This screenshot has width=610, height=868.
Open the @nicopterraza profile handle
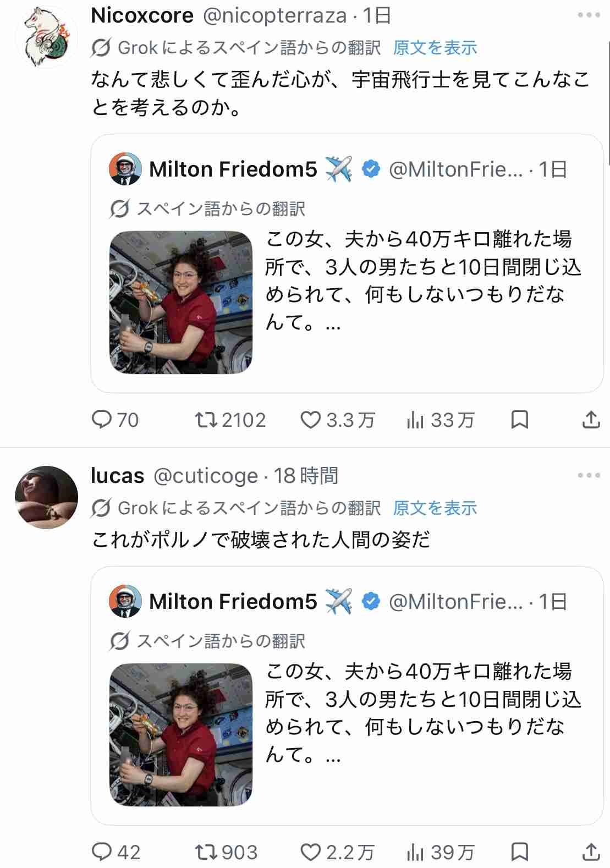275,15
